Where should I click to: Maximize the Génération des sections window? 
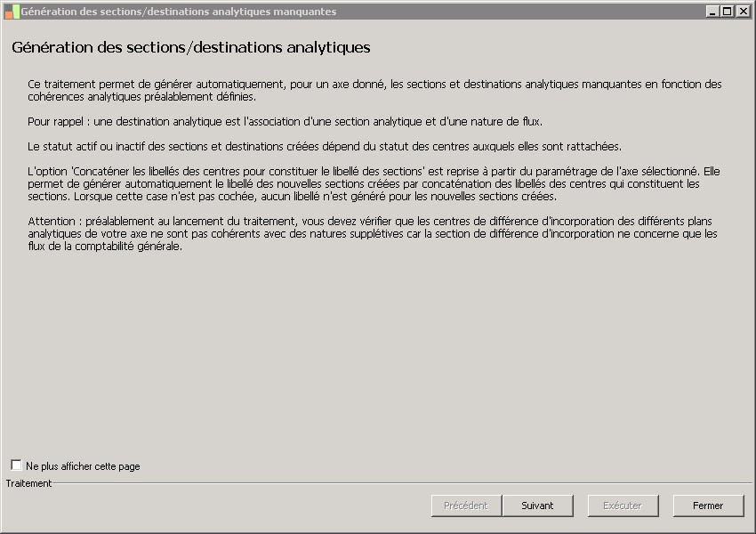pyautogui.click(x=728, y=12)
